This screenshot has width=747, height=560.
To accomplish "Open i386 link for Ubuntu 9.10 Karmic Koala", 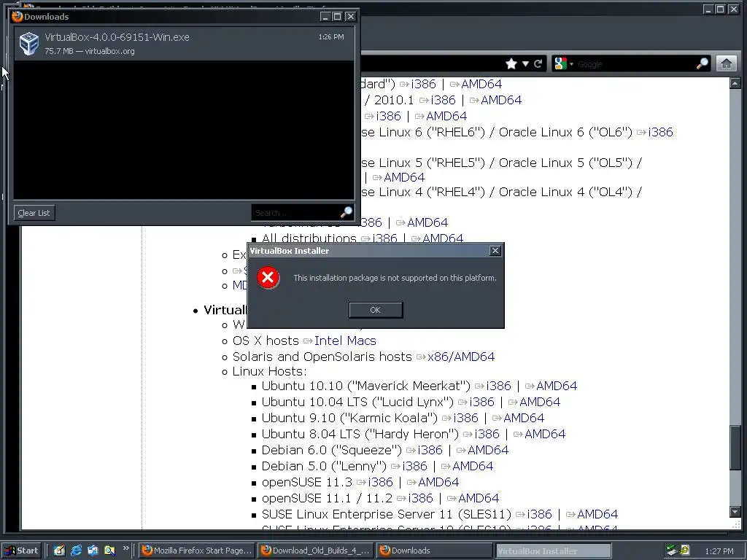I will pos(465,418).
